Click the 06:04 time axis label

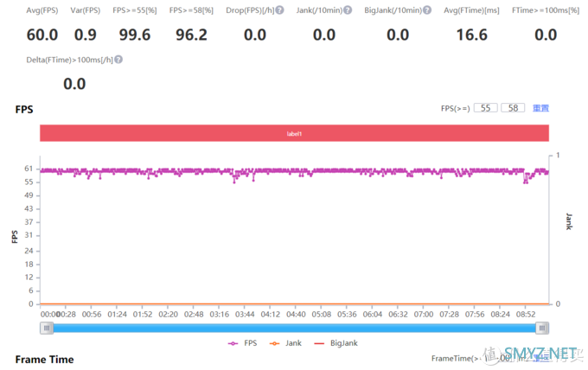[x=373, y=314]
